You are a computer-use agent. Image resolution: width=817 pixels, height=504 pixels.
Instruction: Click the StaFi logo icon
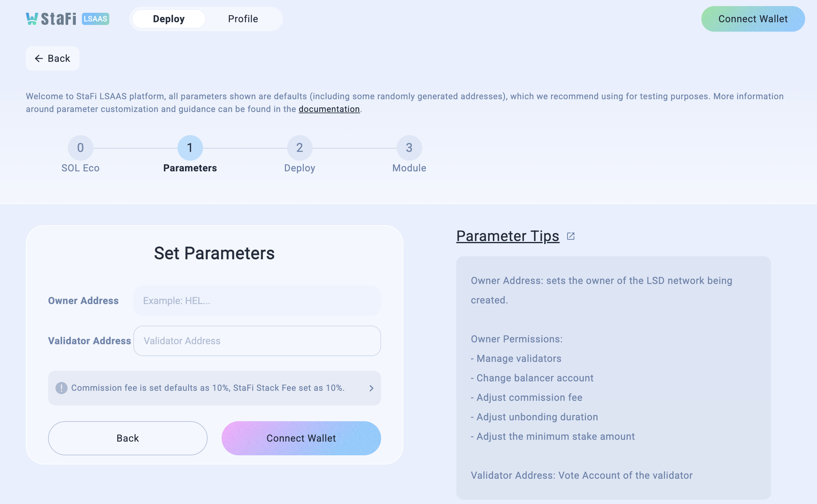[x=32, y=19]
